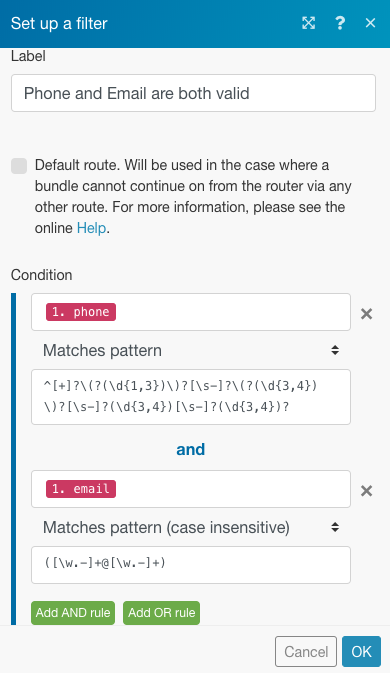Click the arrows beside case insensitive operator
The height and width of the screenshot is (673, 390).
point(335,527)
